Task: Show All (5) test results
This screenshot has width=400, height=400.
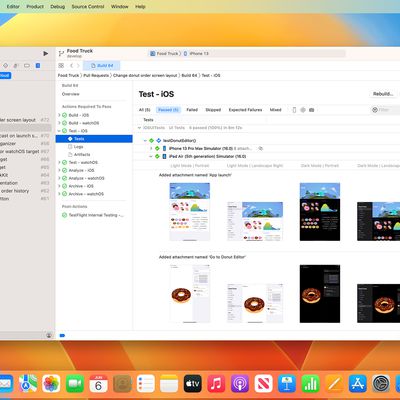Action: pos(145,110)
